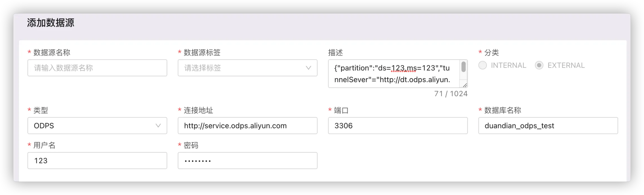Focus the 密码 password field
The width and height of the screenshot is (644, 195).
click(247, 161)
